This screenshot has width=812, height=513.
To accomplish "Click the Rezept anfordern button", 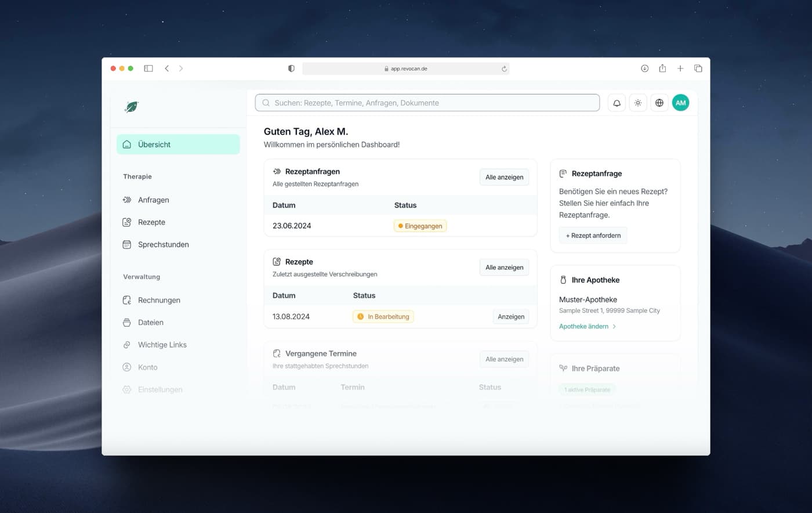I will point(593,235).
